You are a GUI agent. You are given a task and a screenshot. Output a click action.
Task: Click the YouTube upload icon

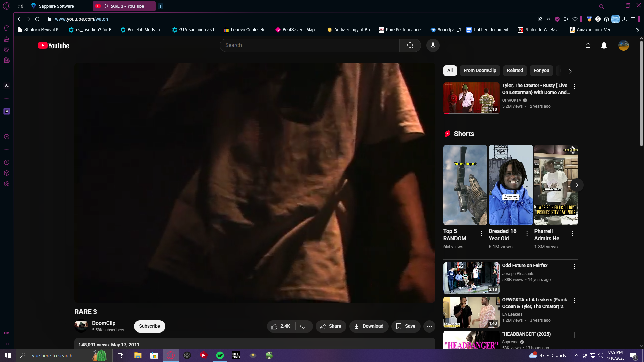pos(588,45)
